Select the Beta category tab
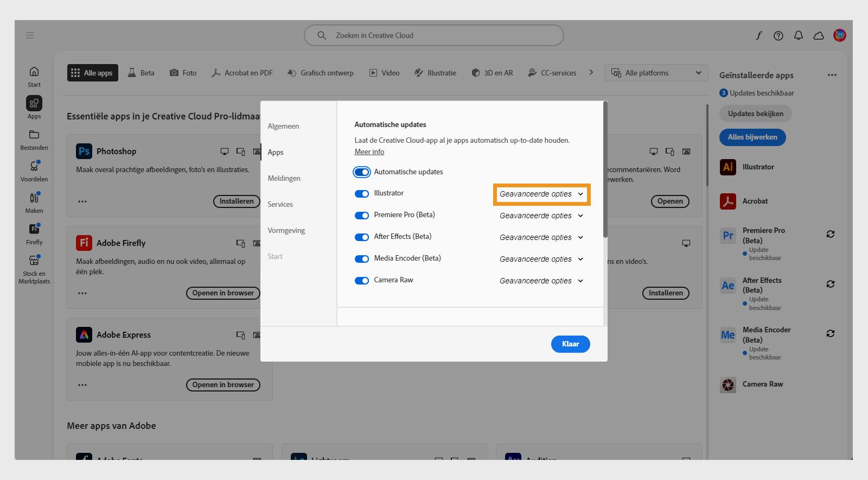 click(141, 73)
